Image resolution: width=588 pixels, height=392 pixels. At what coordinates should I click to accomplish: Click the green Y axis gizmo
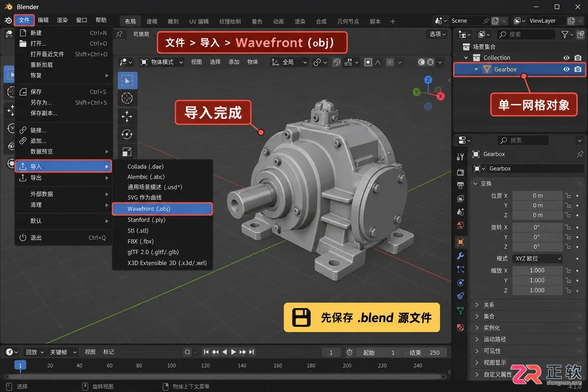[416, 92]
